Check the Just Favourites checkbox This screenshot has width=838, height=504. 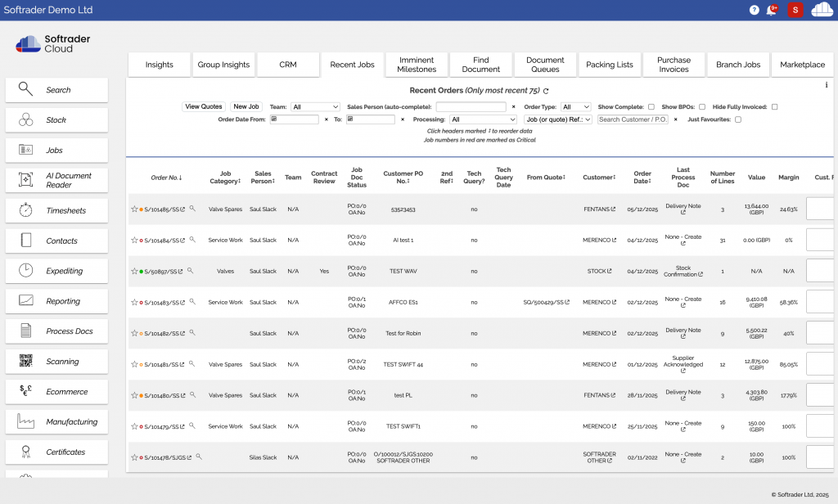[738, 119]
